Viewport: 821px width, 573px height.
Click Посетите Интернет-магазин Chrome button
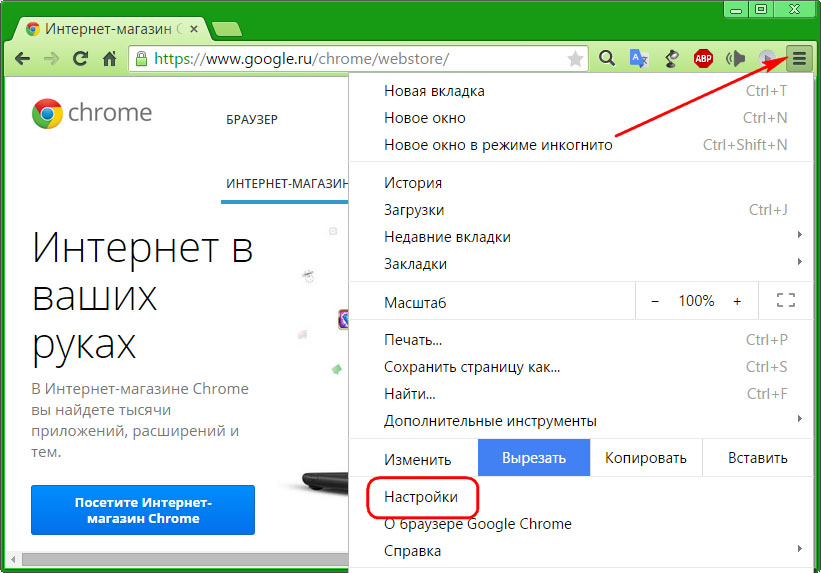[143, 510]
